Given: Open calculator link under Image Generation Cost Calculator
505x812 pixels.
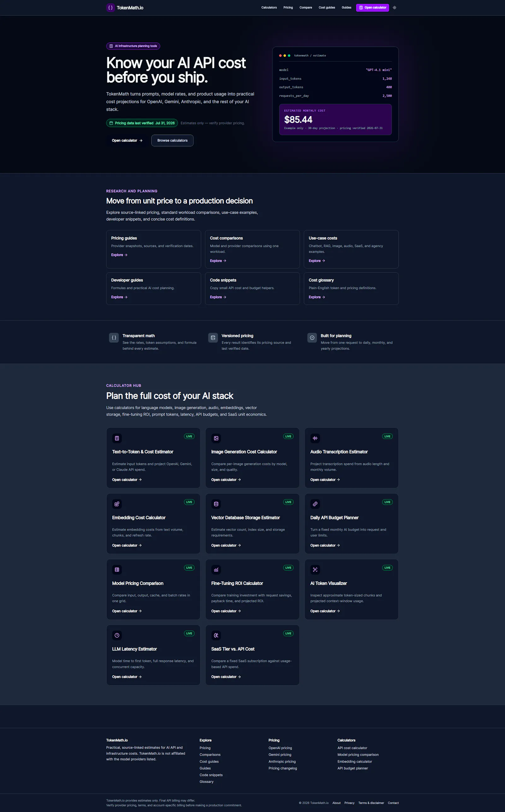Looking at the screenshot, I should (226, 480).
